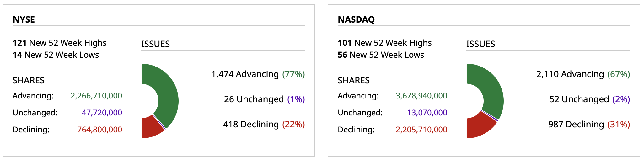Select NASDAQ 987 Declining issues label
The height and width of the screenshot is (165, 644).
point(589,125)
